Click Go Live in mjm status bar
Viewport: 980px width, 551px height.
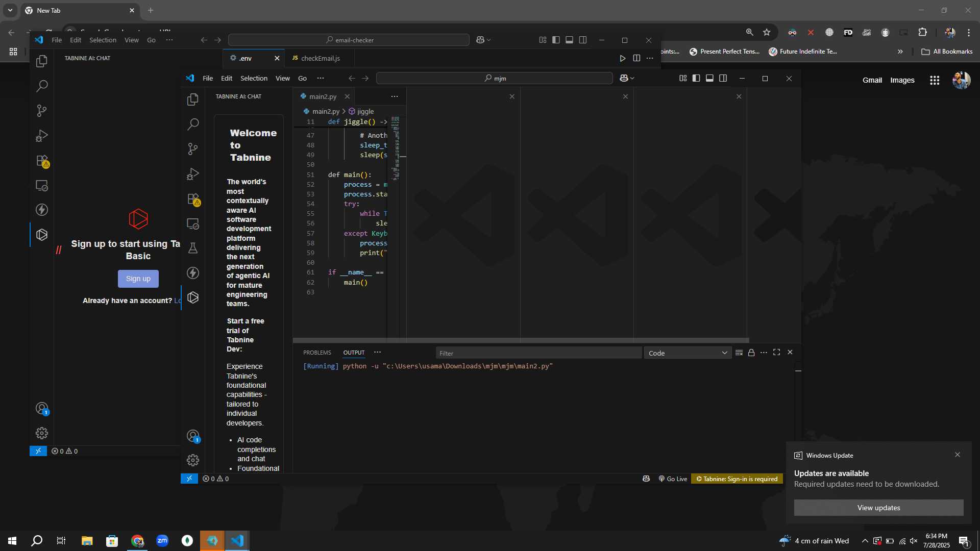point(673,479)
